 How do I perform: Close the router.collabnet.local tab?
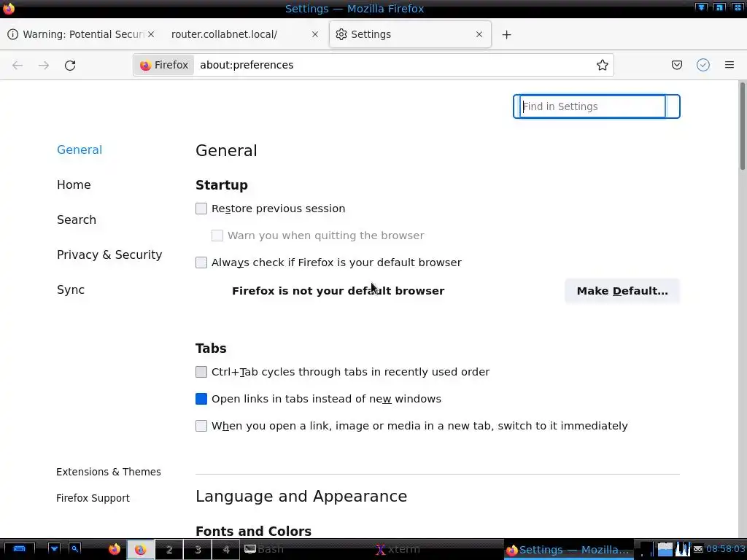click(x=315, y=34)
